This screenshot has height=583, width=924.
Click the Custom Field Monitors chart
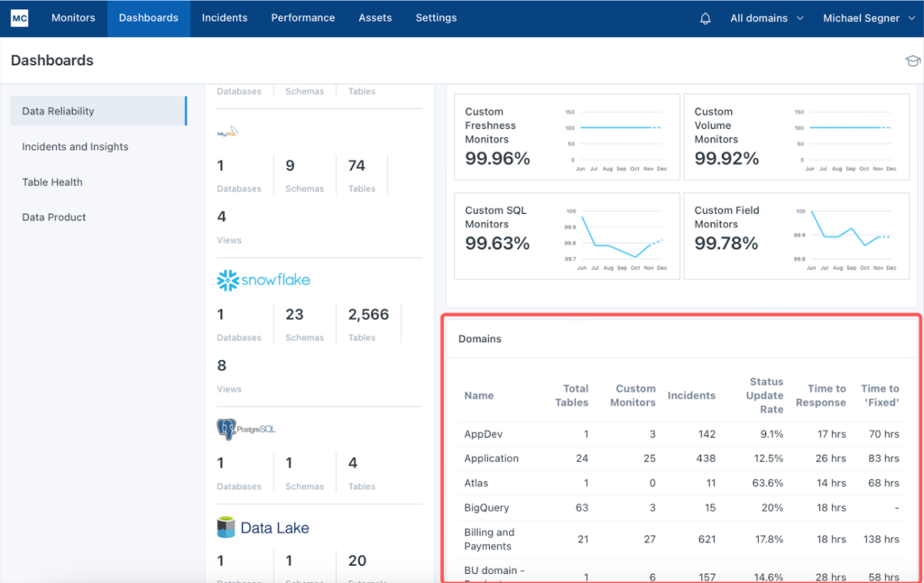(851, 236)
